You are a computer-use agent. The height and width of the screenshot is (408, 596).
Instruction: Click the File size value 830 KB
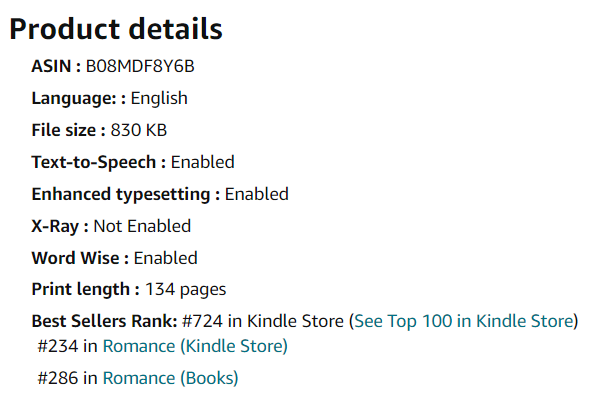[x=139, y=130]
